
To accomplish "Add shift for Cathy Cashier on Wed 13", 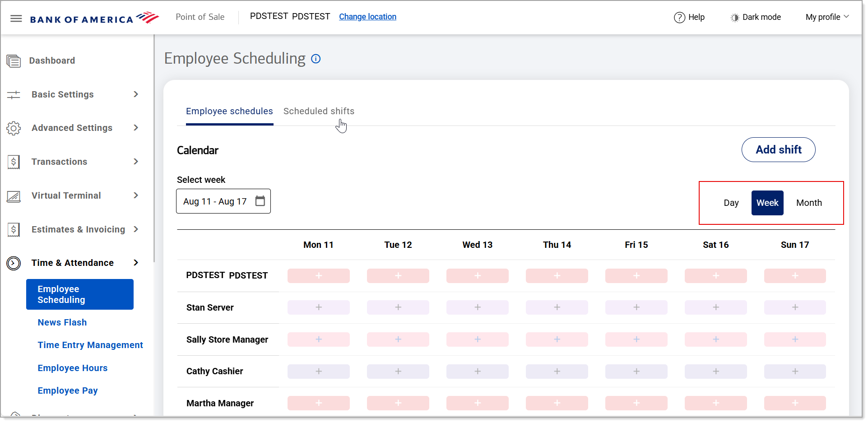I will click(x=478, y=372).
